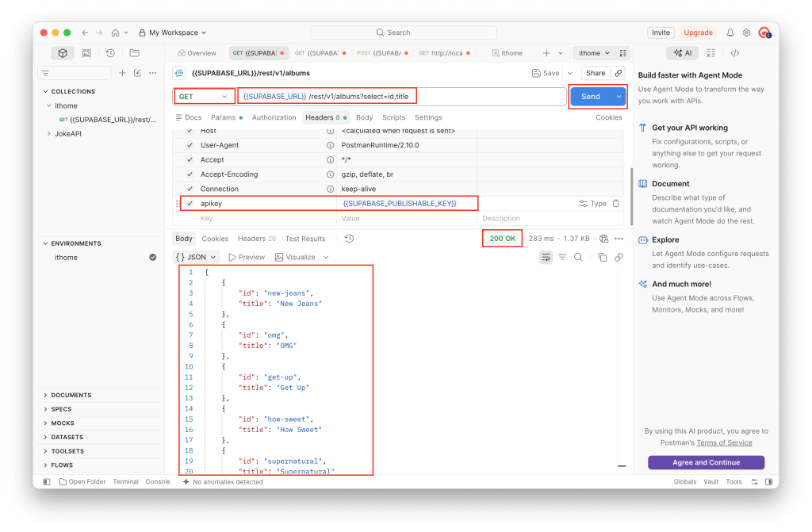812x532 pixels.
Task: Open the Collections sidebar view
Action: [x=63, y=53]
